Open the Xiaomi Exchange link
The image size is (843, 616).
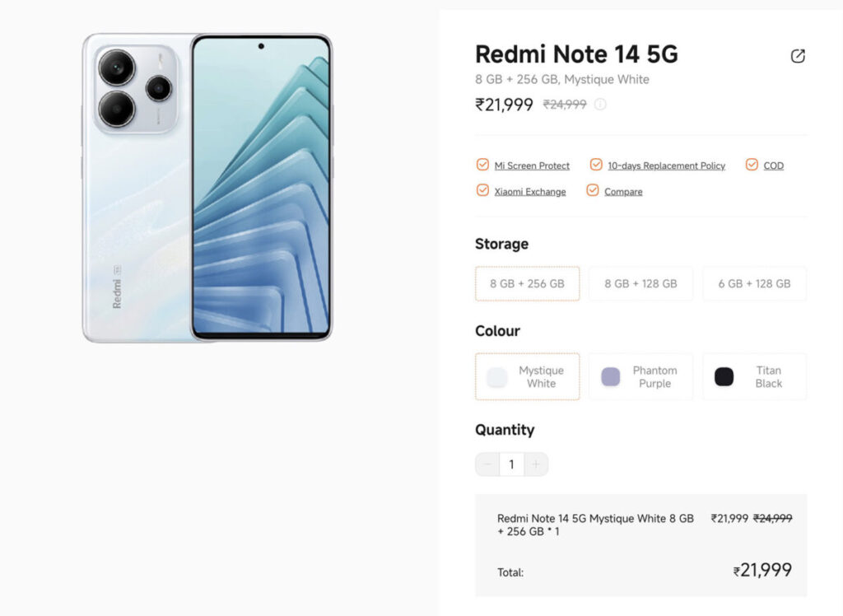(530, 192)
